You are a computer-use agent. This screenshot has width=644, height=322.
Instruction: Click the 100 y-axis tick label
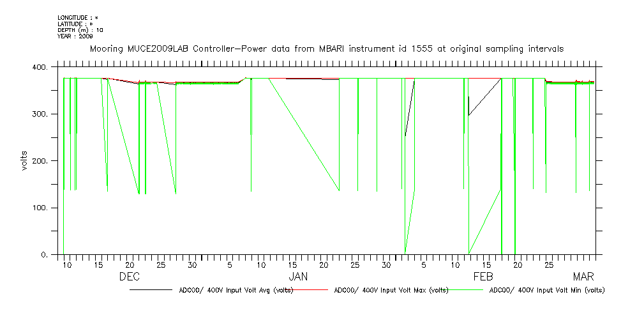[x=41, y=208]
